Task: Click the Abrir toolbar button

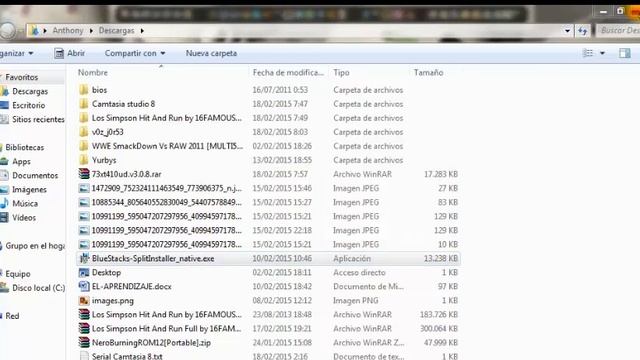Action: pyautogui.click(x=70, y=53)
